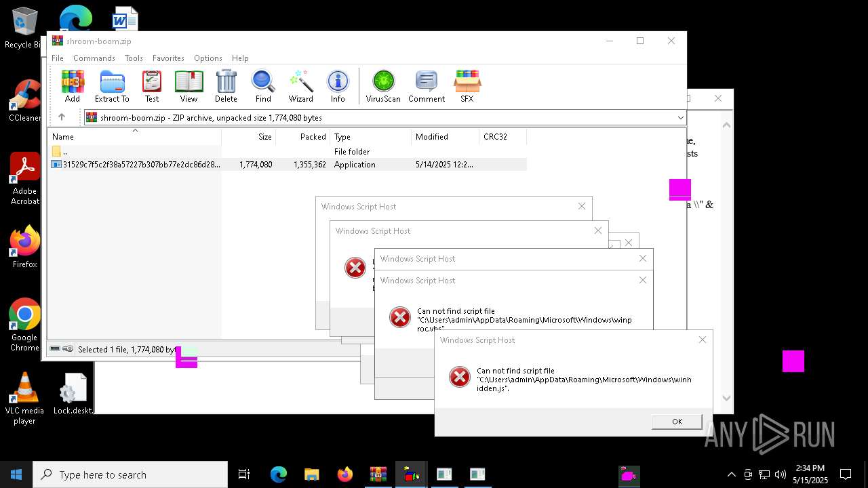Run the Test archive tool
This screenshot has height=488, width=868.
(152, 86)
